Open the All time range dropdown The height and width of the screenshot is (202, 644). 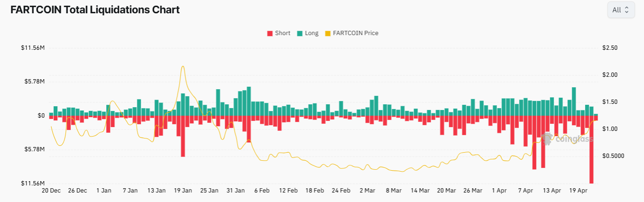pos(621,9)
